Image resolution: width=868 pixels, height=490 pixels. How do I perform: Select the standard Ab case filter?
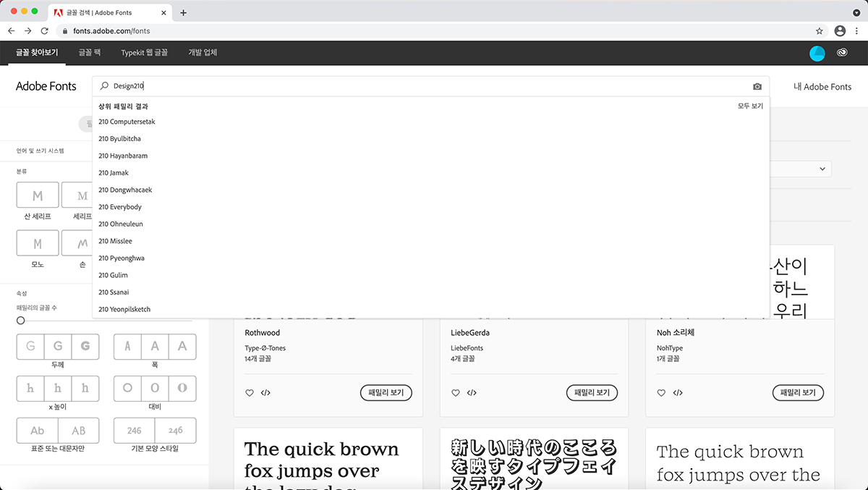37,430
